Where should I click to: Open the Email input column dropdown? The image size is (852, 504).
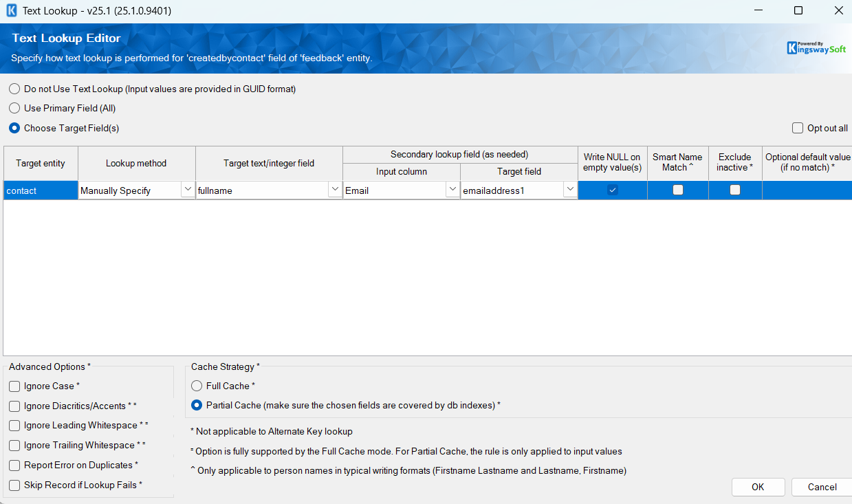[x=452, y=190]
